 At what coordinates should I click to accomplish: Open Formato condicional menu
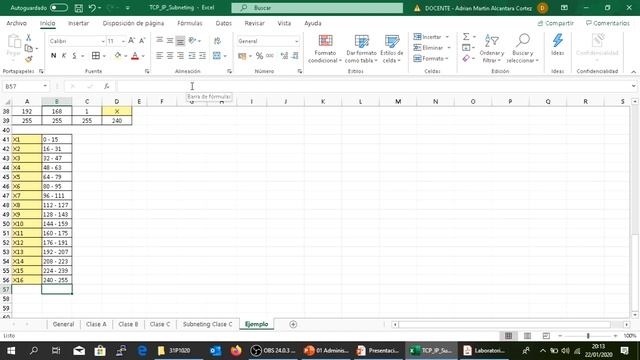325,49
